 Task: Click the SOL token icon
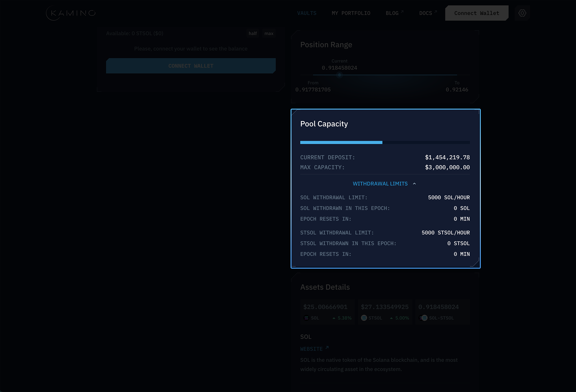click(x=306, y=318)
